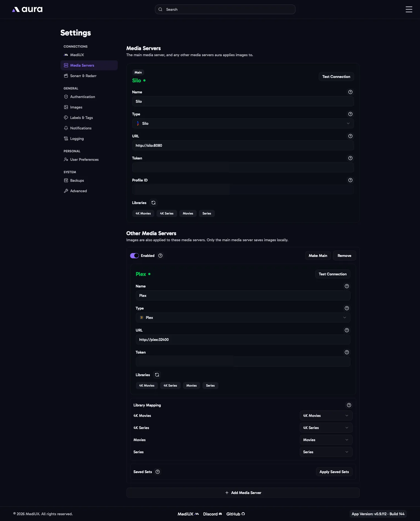Test the Plex server connection
The image size is (420, 521).
[x=333, y=274]
